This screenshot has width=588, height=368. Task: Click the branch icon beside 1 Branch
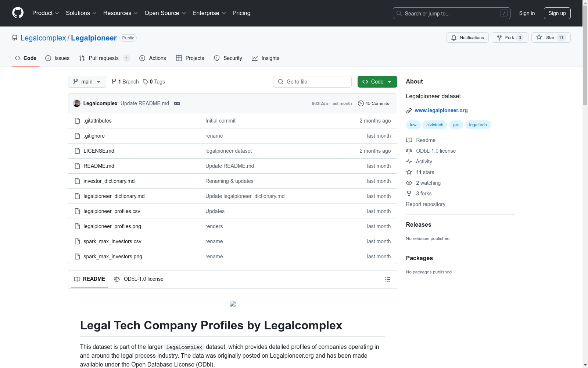point(114,82)
